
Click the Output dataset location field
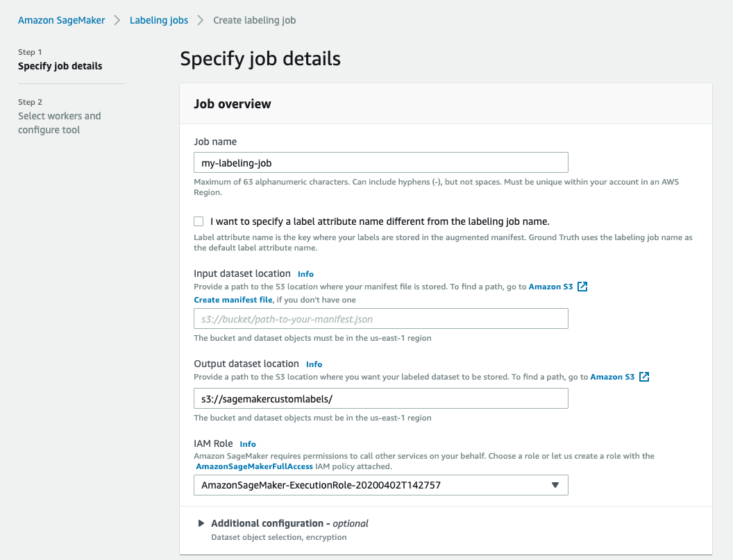pos(380,398)
